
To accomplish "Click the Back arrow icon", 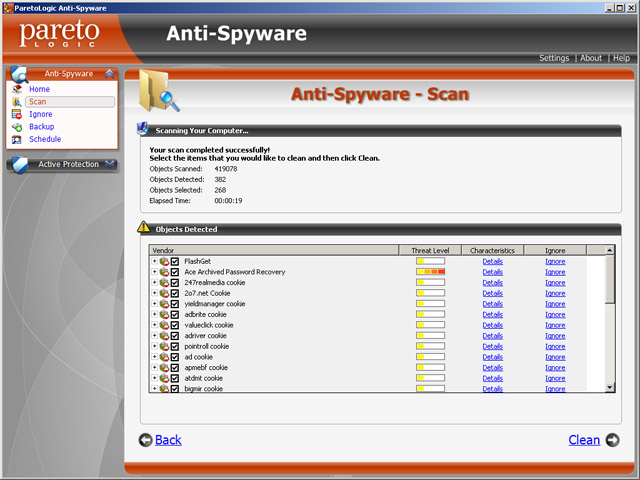I will 145,440.
